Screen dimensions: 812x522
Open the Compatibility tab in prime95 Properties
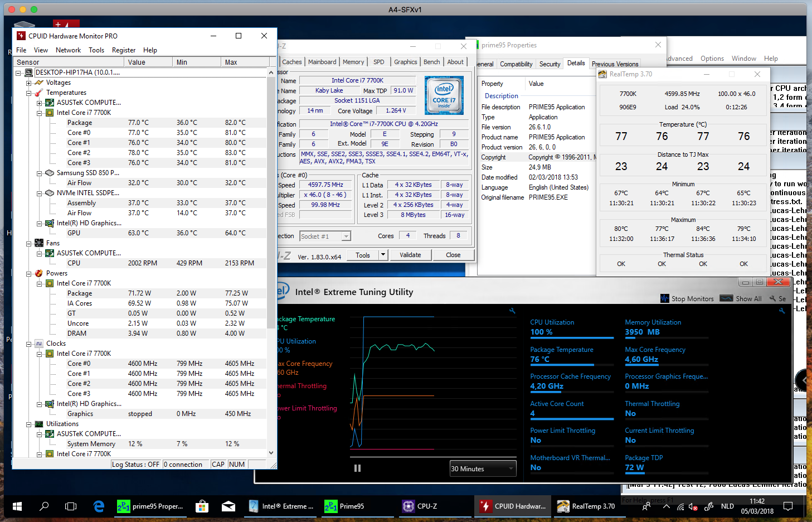(516, 64)
